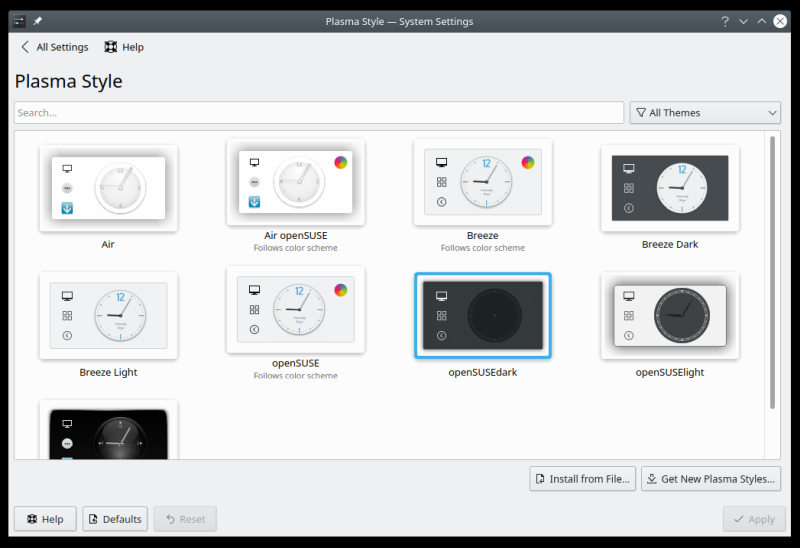The image size is (800, 548).
Task: Click the vertical scrollbar of theme list
Action: (x=772, y=272)
